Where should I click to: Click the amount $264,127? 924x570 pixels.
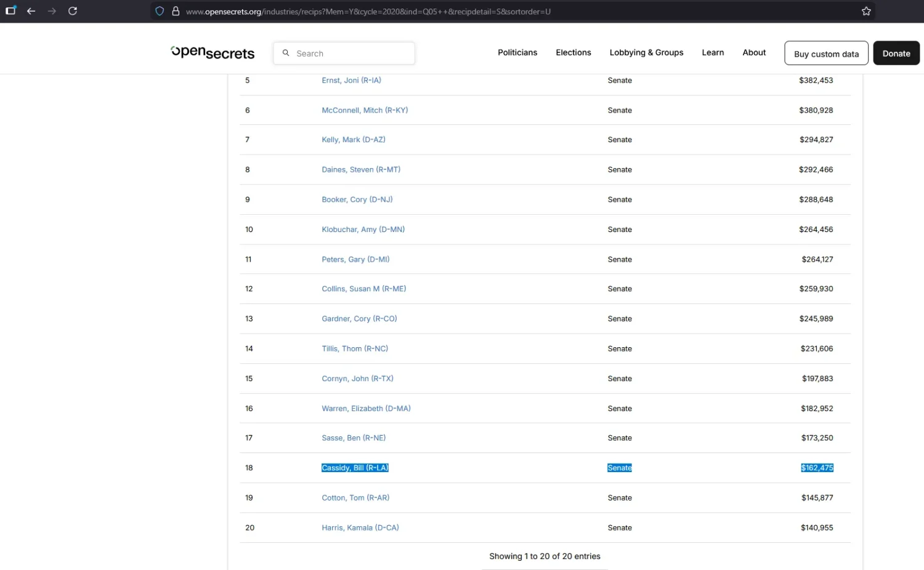tap(817, 260)
